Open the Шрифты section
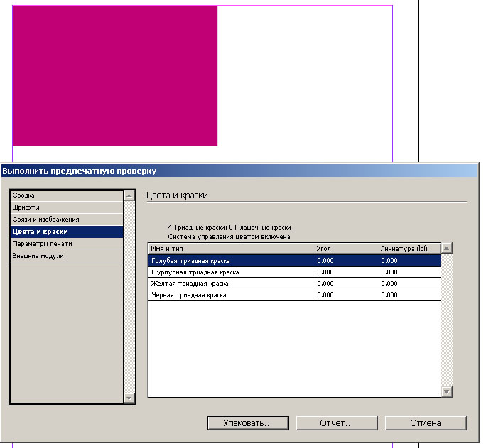Viewport: 486px width, 448px height. tap(67, 208)
